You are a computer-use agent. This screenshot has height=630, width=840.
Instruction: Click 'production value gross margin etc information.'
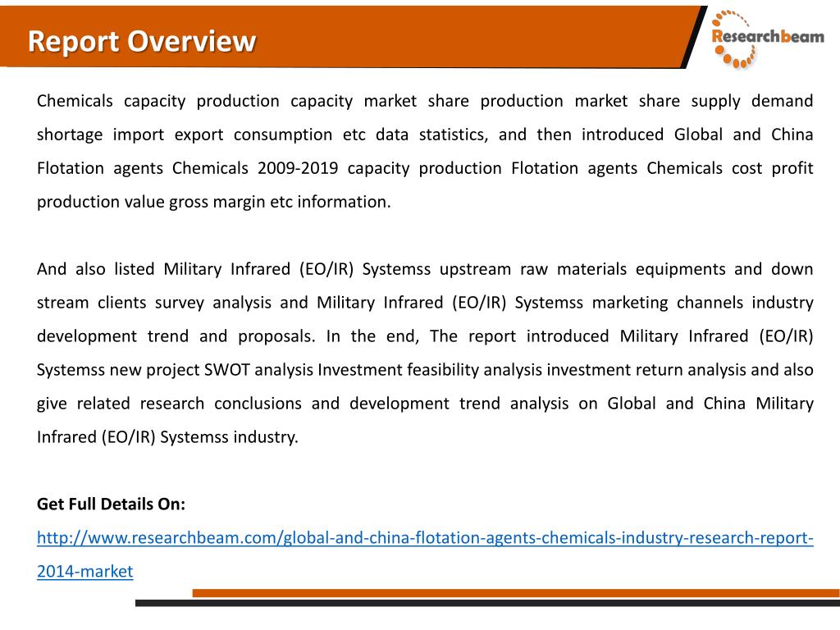click(x=214, y=202)
